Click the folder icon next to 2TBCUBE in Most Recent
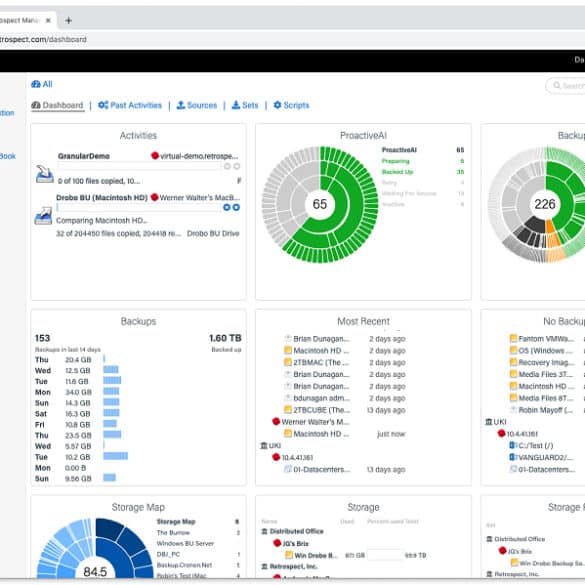Image resolution: width=585 pixels, height=585 pixels. point(288,410)
